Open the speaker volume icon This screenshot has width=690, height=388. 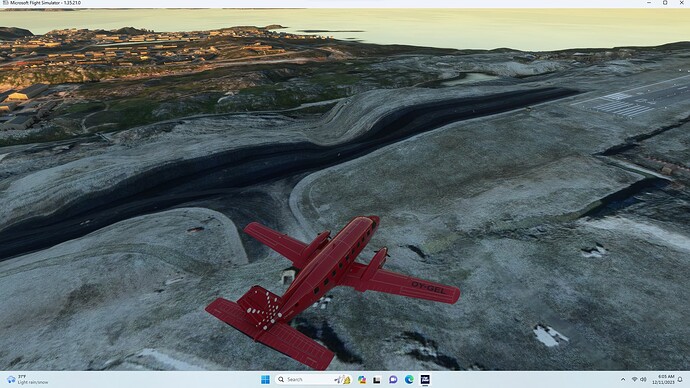(x=643, y=380)
